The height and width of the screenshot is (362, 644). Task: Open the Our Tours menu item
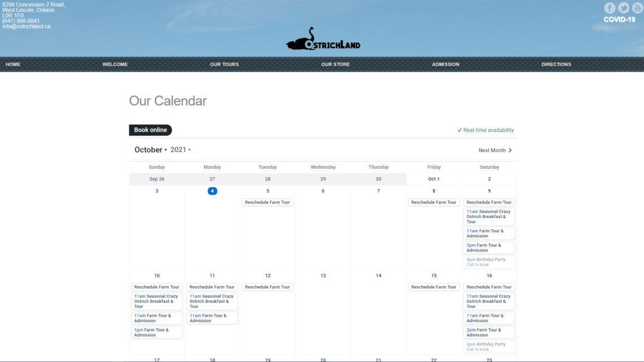tap(224, 64)
